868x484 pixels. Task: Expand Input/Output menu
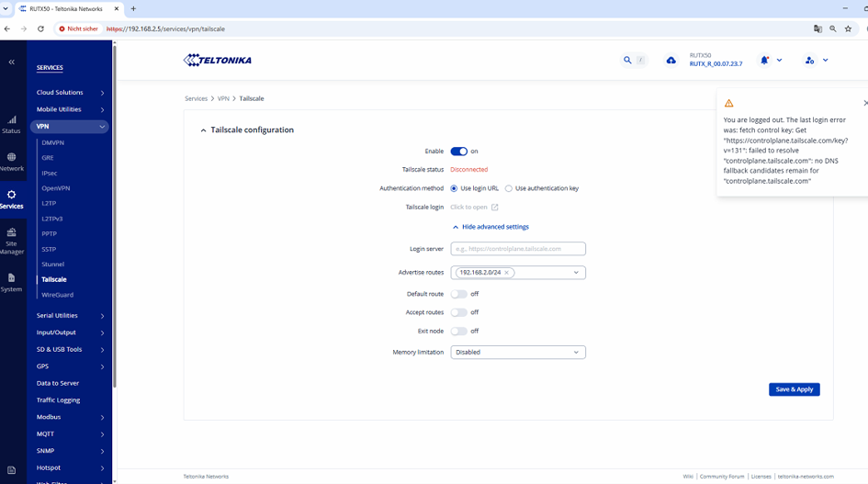click(x=70, y=332)
